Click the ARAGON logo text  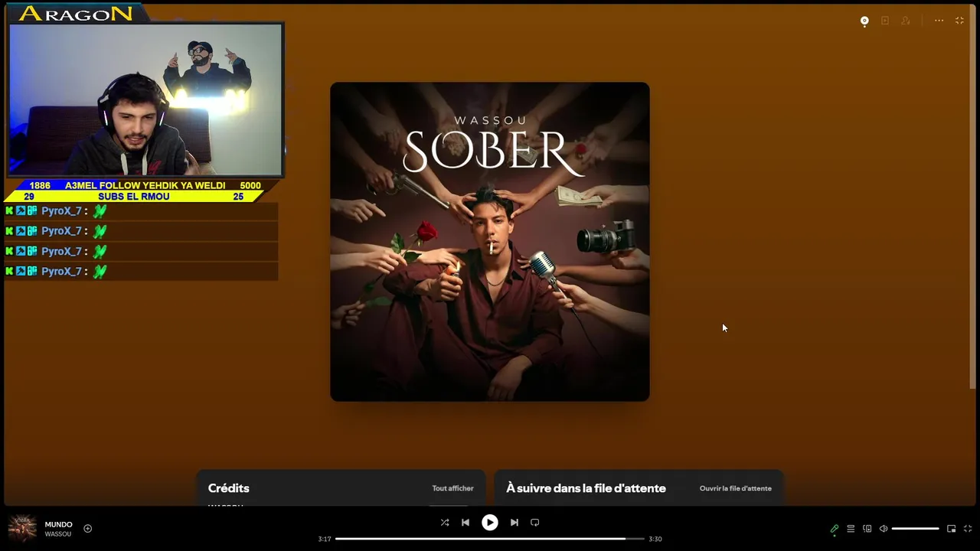[x=76, y=14]
